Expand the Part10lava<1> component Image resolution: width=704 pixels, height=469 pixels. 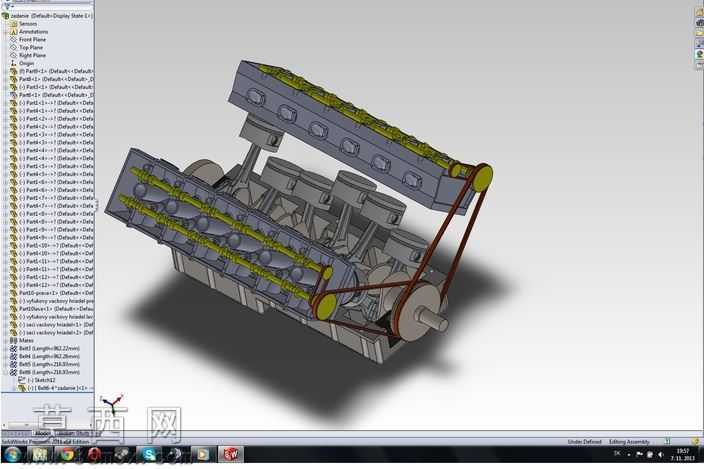click(x=5, y=309)
